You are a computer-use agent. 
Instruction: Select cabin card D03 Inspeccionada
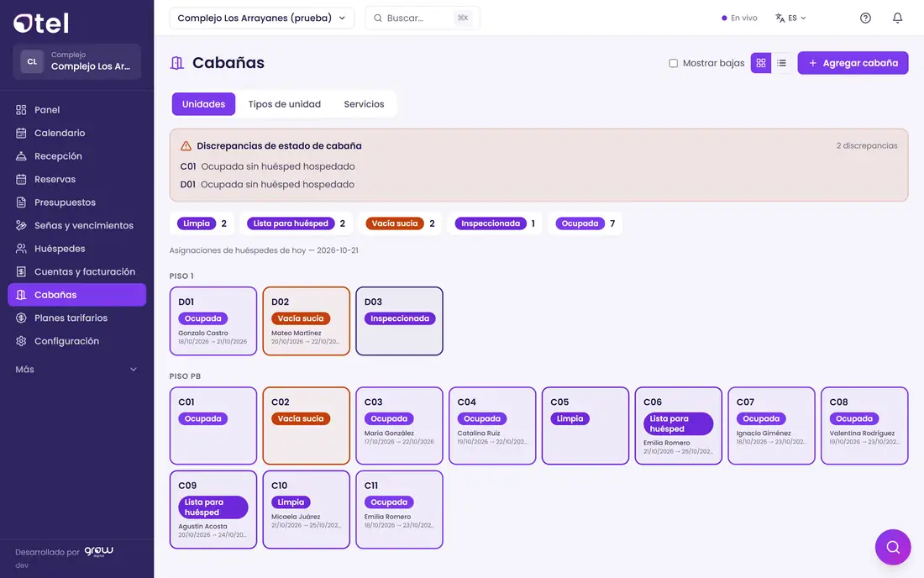tap(400, 321)
